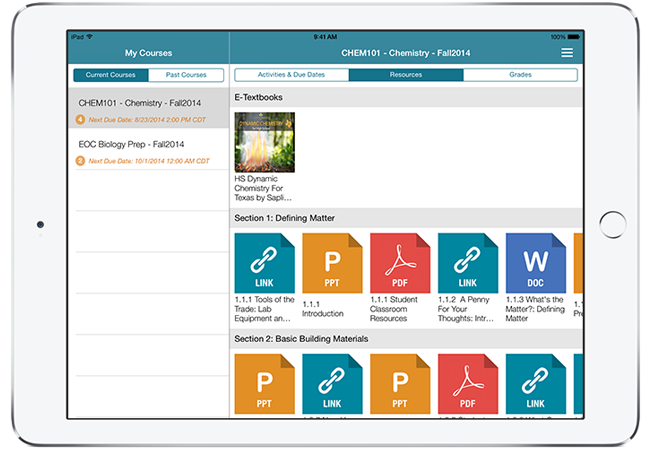
Task: Open the 1.1.1 Introduction PPT file icon
Action: [332, 263]
